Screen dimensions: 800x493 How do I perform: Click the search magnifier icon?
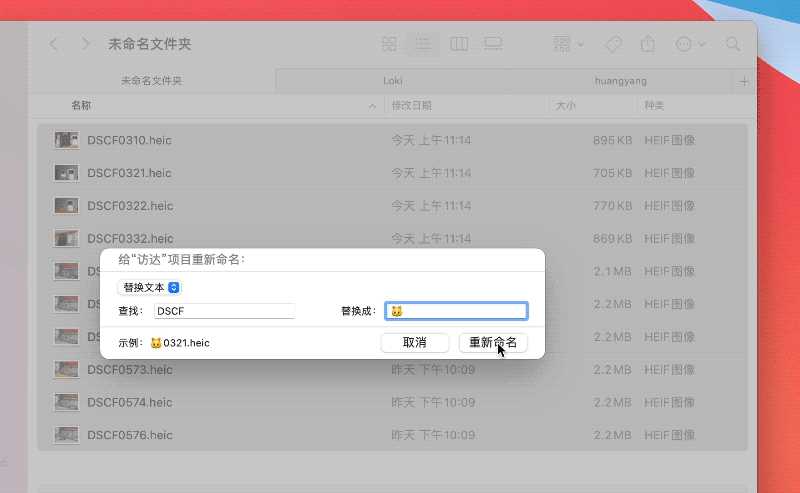[733, 44]
